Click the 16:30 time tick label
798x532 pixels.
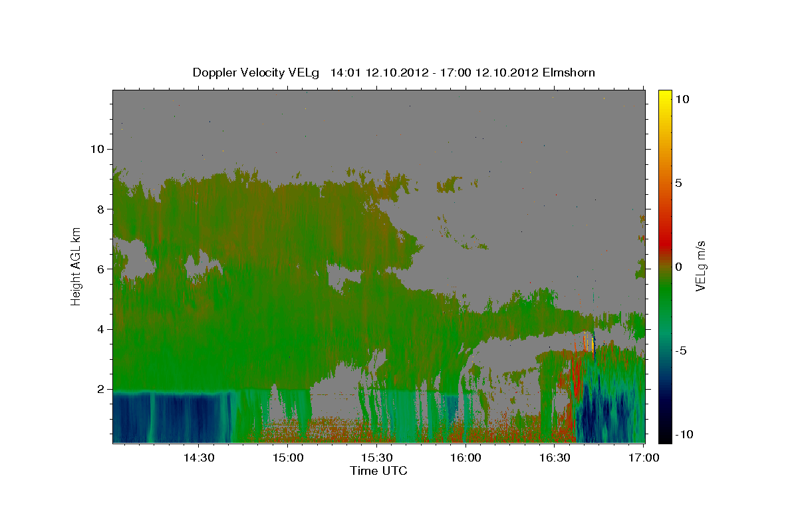(x=555, y=458)
